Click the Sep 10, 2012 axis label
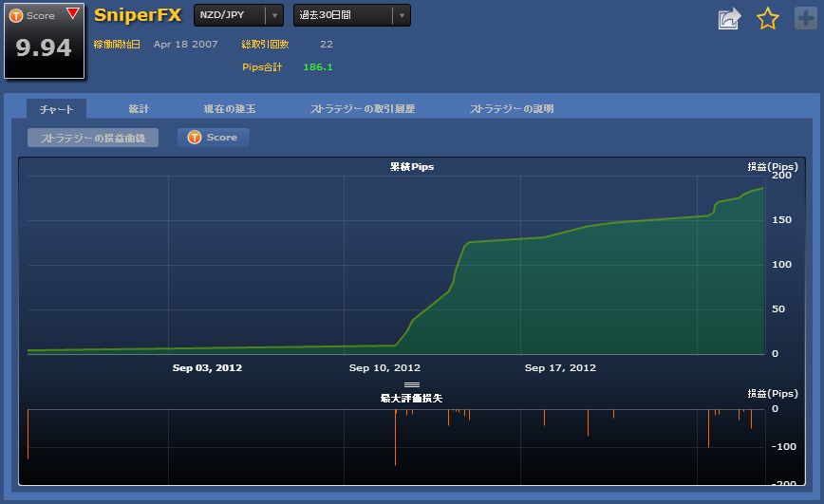This screenshot has width=824, height=504. point(384,367)
